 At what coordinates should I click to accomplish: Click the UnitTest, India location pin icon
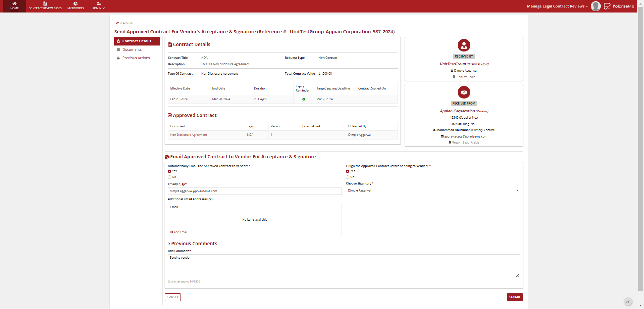click(x=454, y=77)
